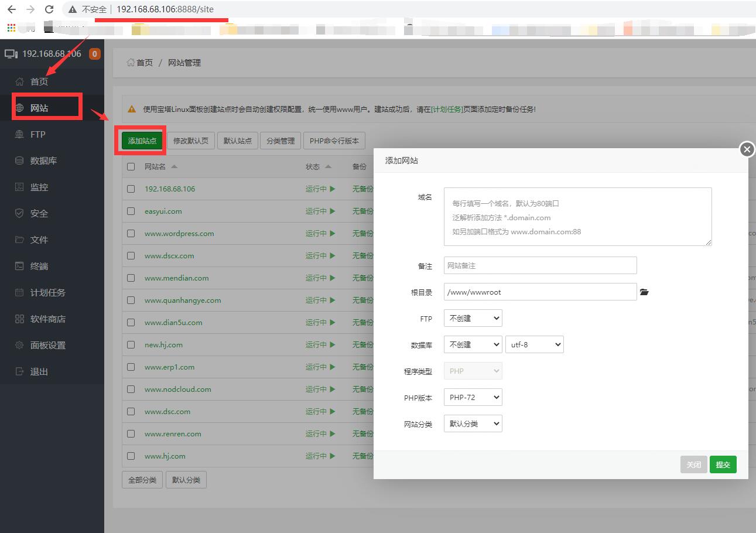Image resolution: width=756 pixels, height=533 pixels.
Task: Switch to the 分类管理 tab
Action: click(280, 140)
